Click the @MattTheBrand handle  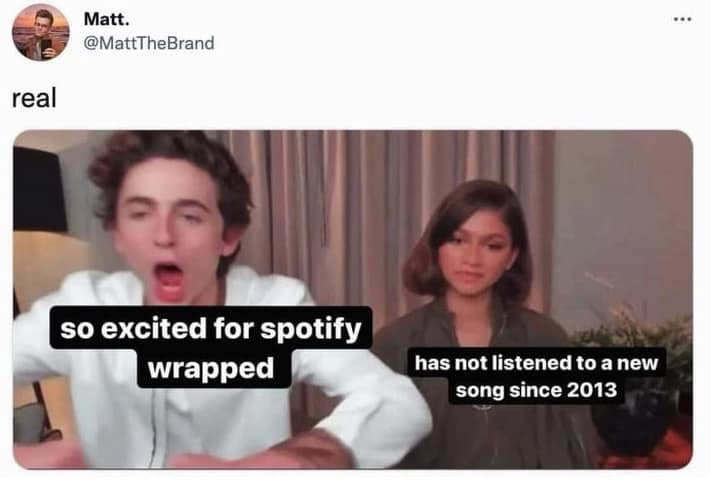click(149, 43)
